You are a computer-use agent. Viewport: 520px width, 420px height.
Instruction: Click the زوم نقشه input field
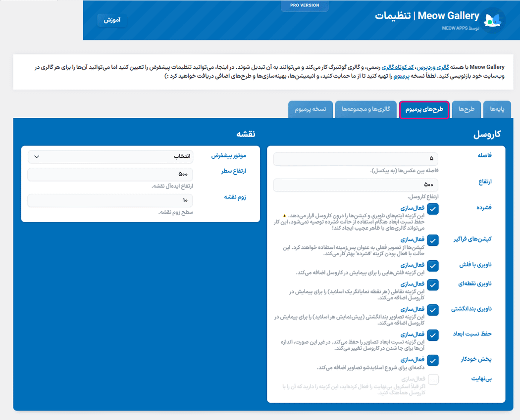coord(109,200)
